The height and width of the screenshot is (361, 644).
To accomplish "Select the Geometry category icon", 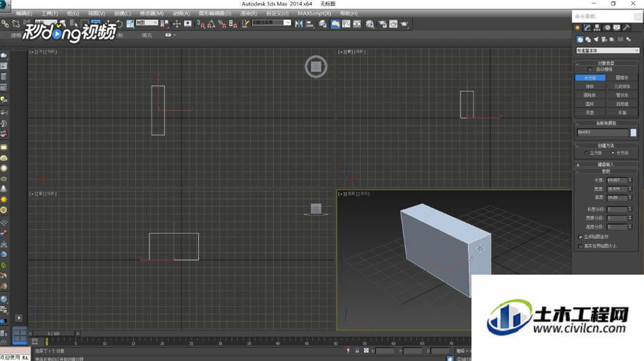I will [x=580, y=39].
